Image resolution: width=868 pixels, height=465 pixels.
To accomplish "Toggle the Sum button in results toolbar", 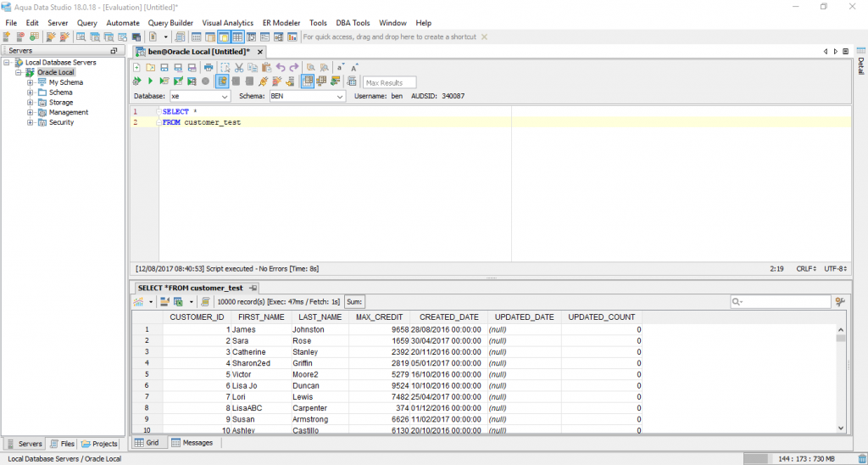I will pyautogui.click(x=354, y=301).
